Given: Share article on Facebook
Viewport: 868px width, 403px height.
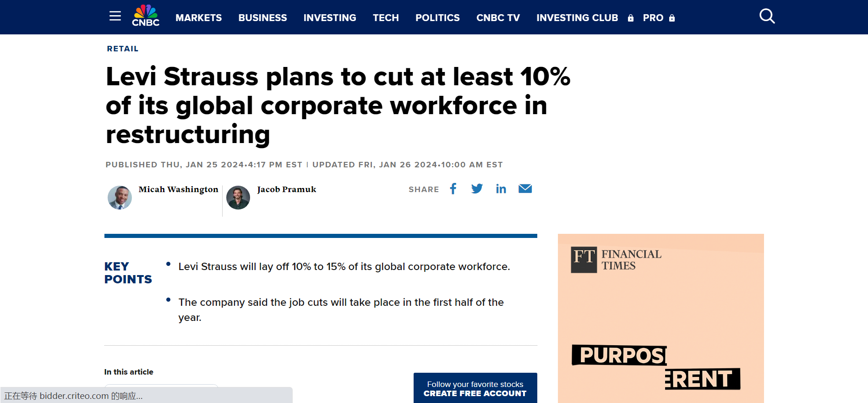Looking at the screenshot, I should point(453,189).
